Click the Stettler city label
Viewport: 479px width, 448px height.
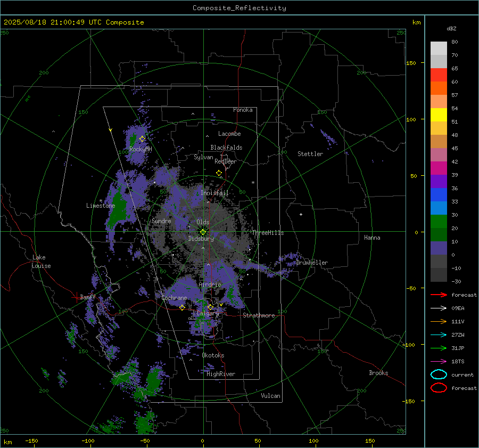(310, 154)
